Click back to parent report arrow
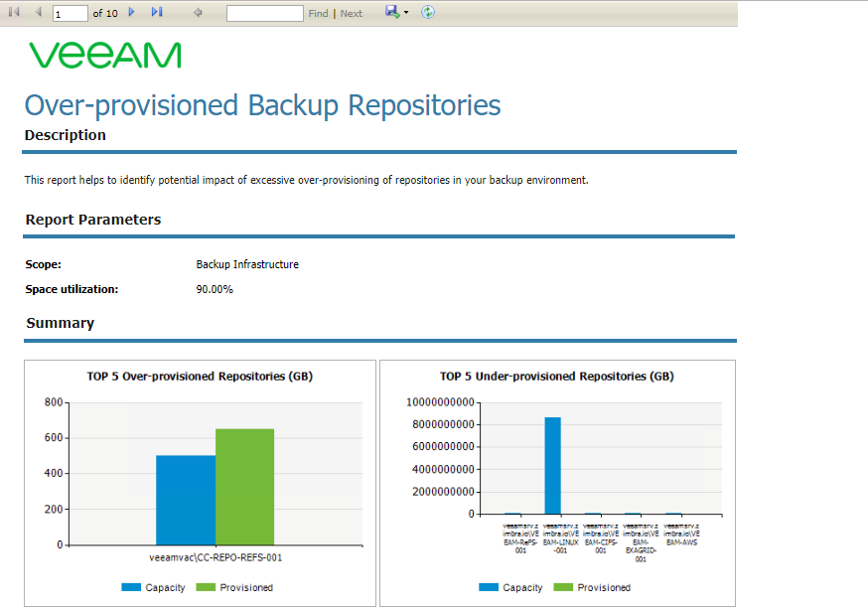868x614 pixels. 198,12
